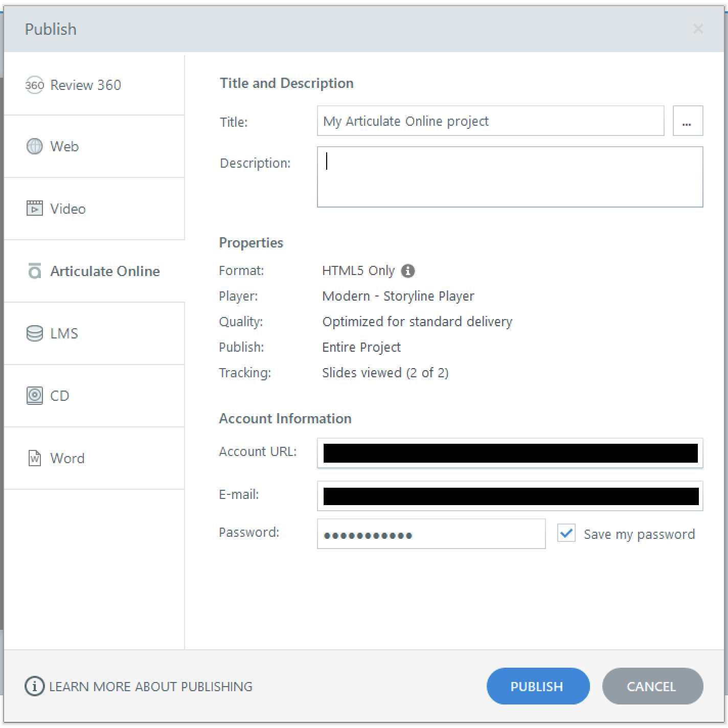Image resolution: width=728 pixels, height=728 pixels.
Task: Click the Entire Project publish link
Action: (x=361, y=347)
